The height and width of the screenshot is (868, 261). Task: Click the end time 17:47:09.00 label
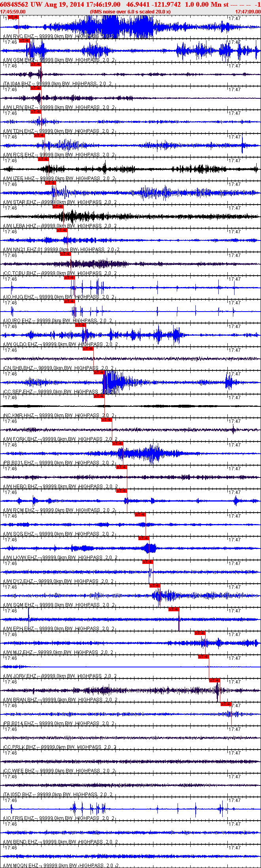248,12
